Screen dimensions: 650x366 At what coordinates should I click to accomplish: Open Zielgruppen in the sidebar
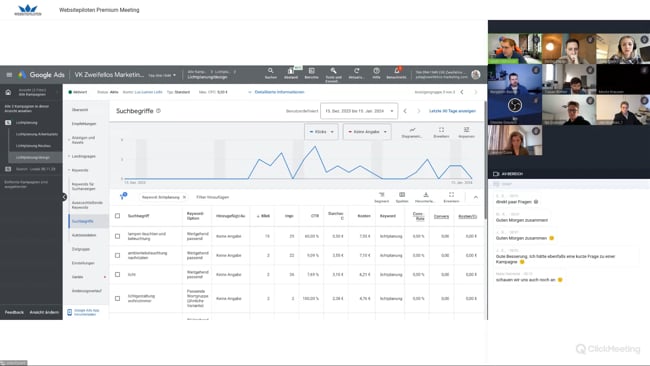(x=81, y=249)
